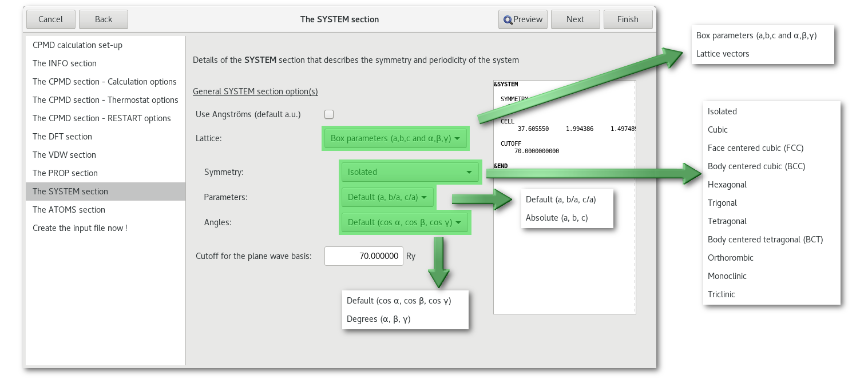
Task: Select Face centered cubic (FCC) symmetry
Action: click(x=755, y=148)
